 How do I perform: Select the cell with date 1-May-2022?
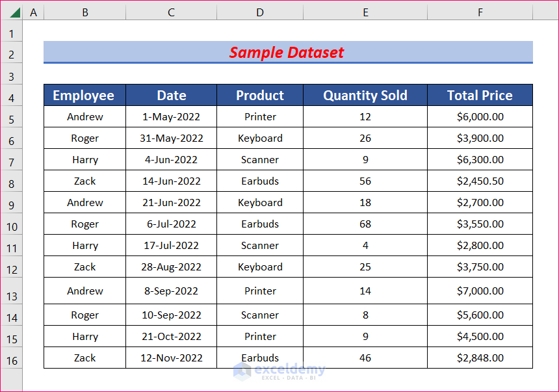click(171, 116)
